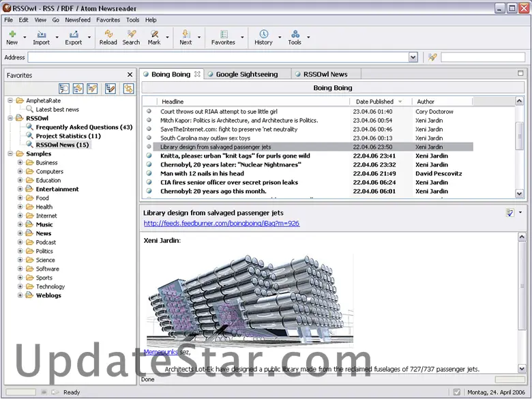532x399 pixels.
Task: Click the fifth Favorites panel toolbar icon
Action: (x=128, y=89)
